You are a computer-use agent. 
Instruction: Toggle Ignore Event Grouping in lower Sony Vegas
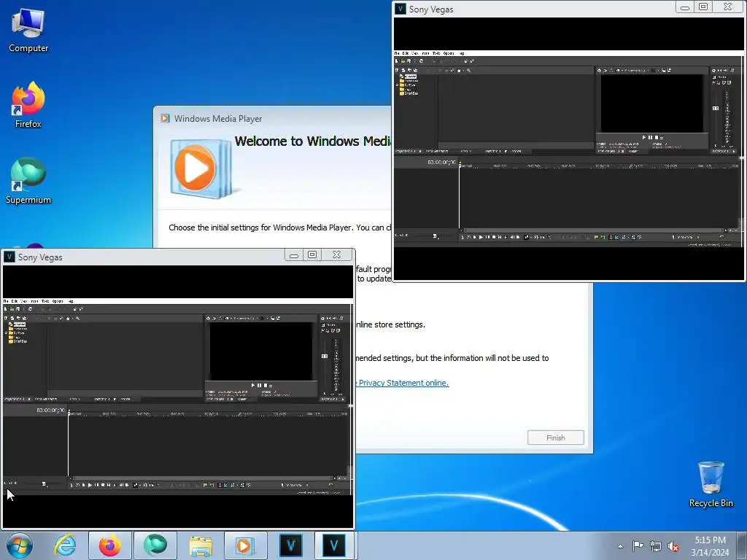(x=248, y=485)
